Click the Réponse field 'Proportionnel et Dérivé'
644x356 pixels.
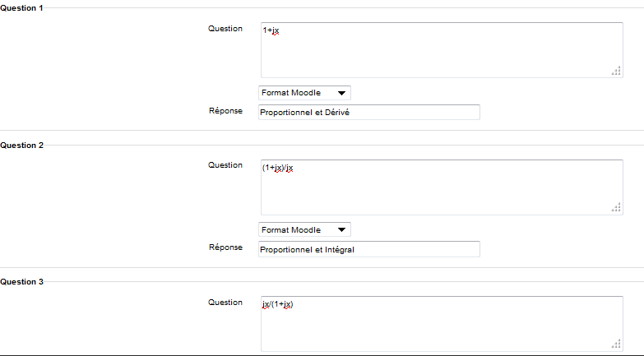point(368,113)
